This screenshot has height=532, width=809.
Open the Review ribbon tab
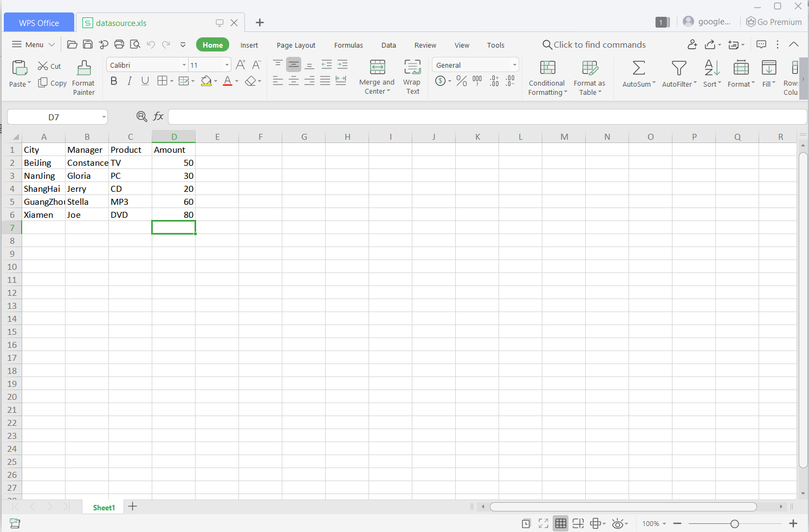[425, 45]
